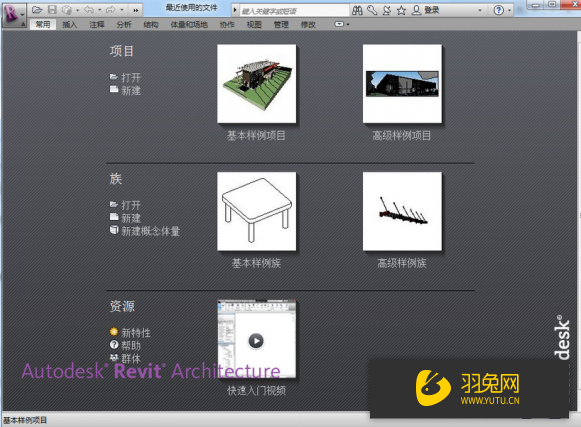Click the key Subscription Center icon

[372, 10]
